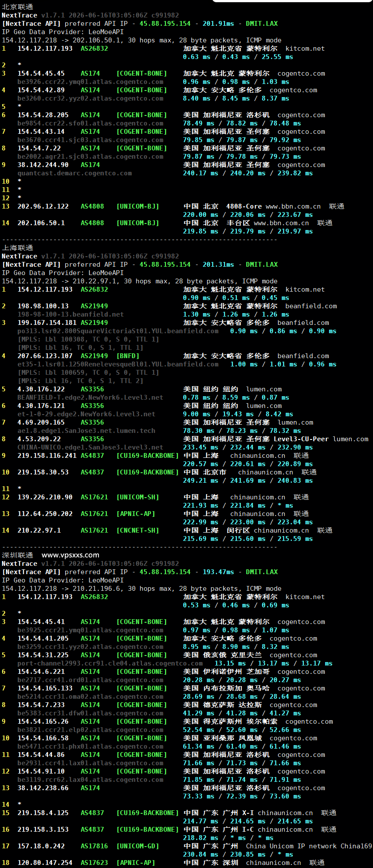Click hop IP 4.53.209.22
The image size is (373, 868).
(x=39, y=439)
